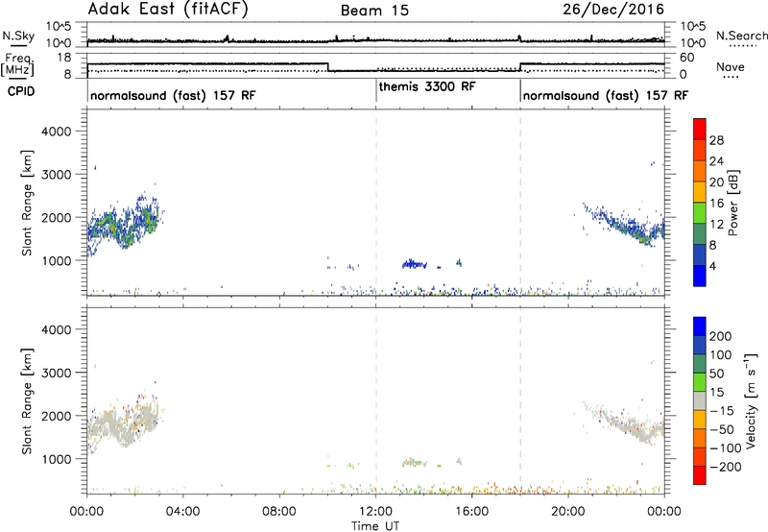Click the "18" tick on the frequency axis
The width and height of the screenshot is (768, 532).
point(63,58)
